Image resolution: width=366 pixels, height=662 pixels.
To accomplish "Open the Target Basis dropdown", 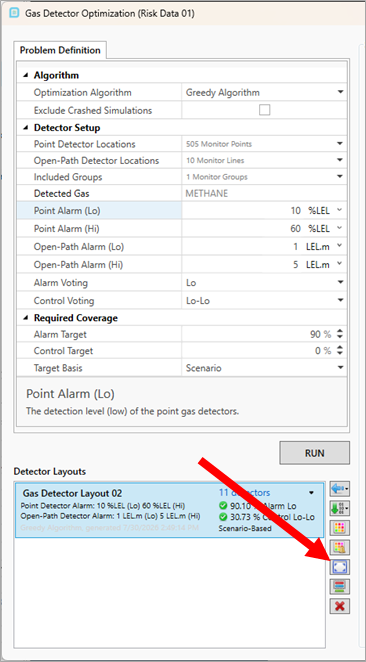I will click(340, 368).
